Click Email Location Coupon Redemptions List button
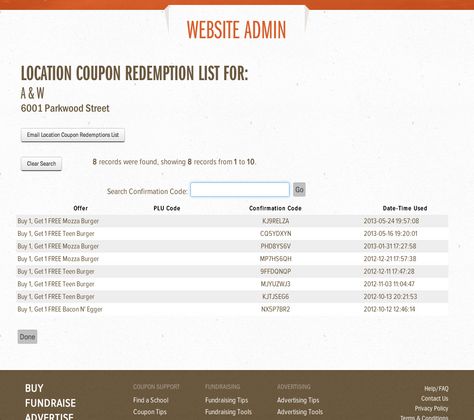 [x=73, y=135]
